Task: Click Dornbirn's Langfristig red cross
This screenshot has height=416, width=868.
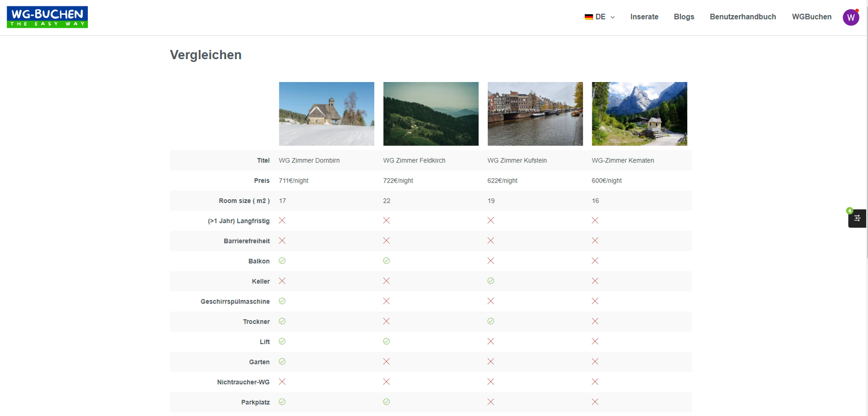Action: tap(282, 220)
